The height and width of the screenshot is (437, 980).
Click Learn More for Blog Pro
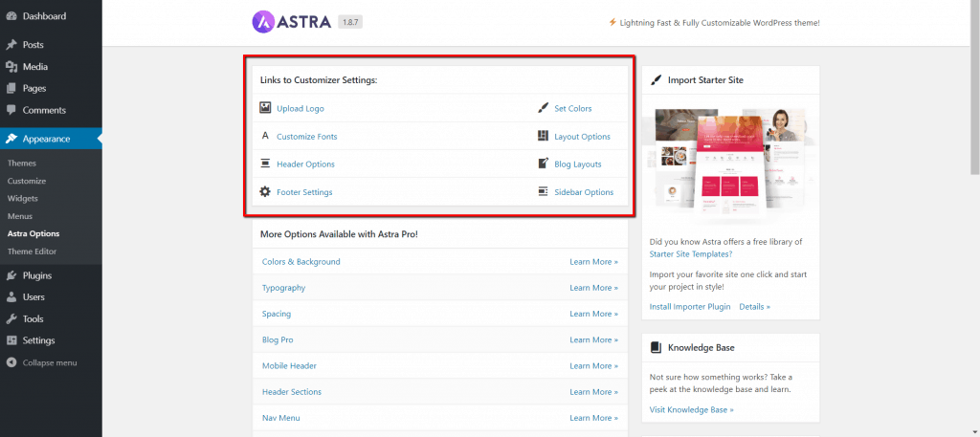(593, 339)
